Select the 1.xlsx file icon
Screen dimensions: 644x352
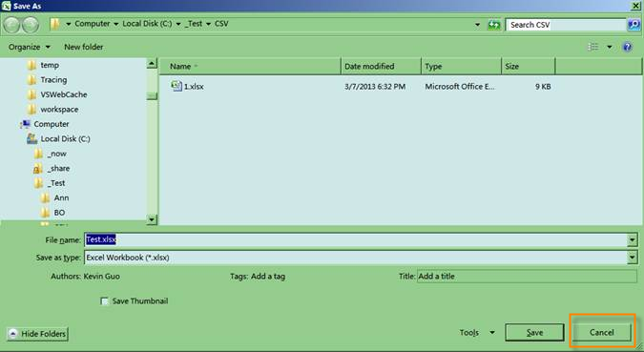(x=177, y=86)
